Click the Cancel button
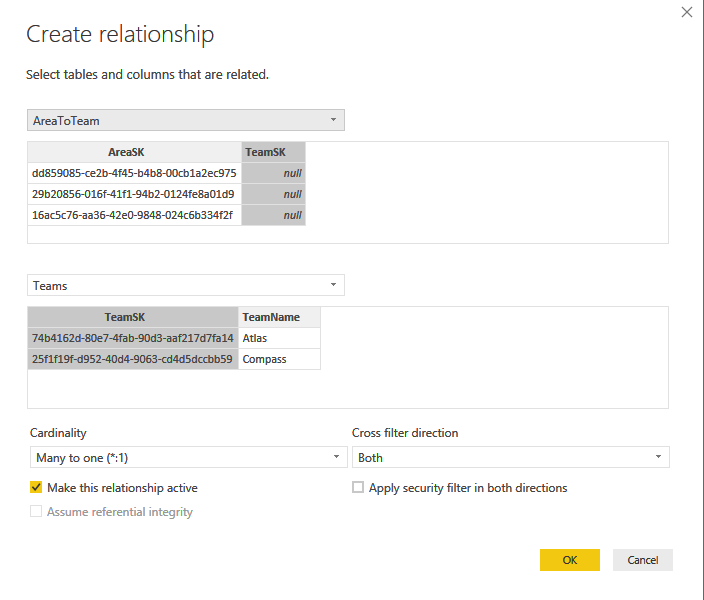Viewport: 704px width, 600px height. click(642, 560)
